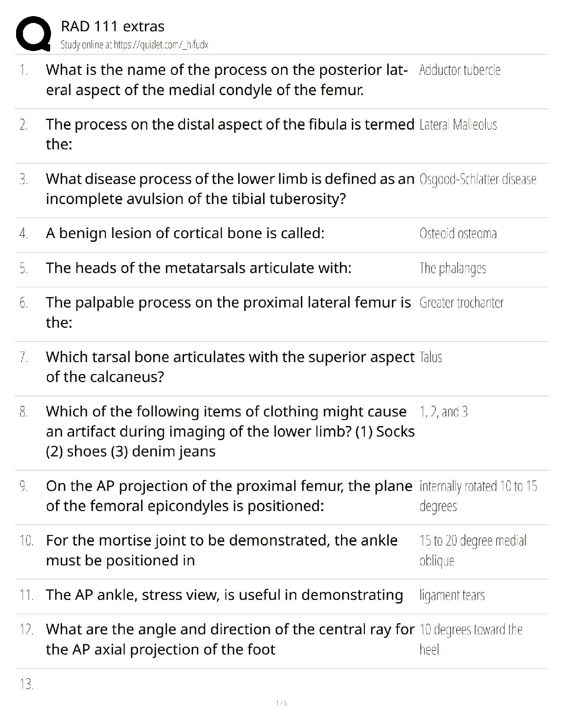The image size is (563, 728).
Task: Click the page indicator 1/6
Action: (281, 703)
